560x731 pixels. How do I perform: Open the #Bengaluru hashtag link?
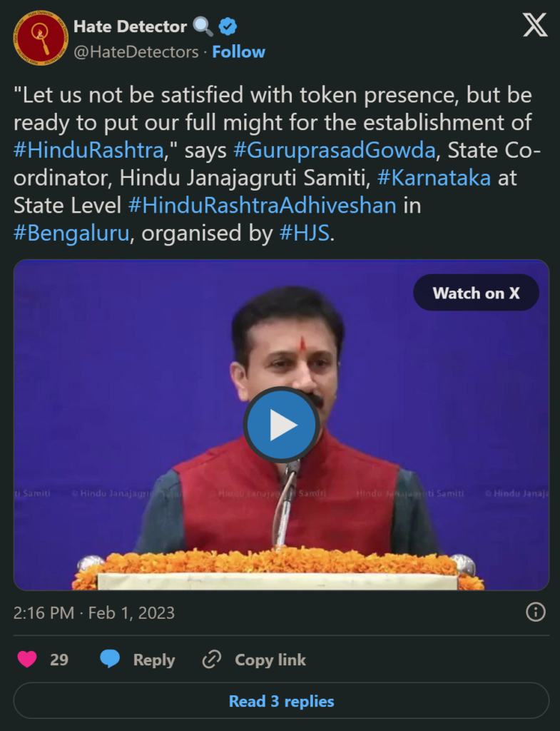pyautogui.click(x=71, y=233)
